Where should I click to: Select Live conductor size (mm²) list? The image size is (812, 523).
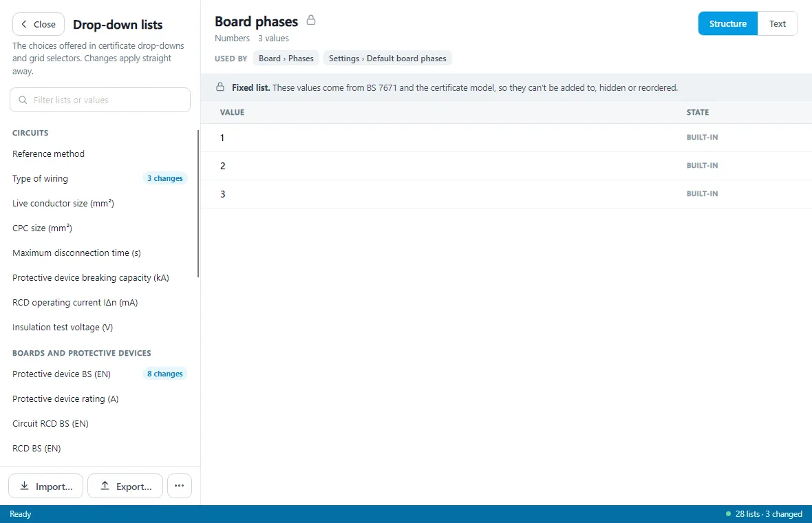100,204
